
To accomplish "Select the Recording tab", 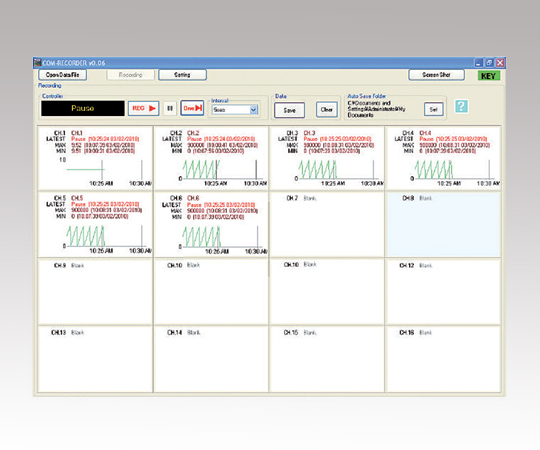I will tap(131, 75).
